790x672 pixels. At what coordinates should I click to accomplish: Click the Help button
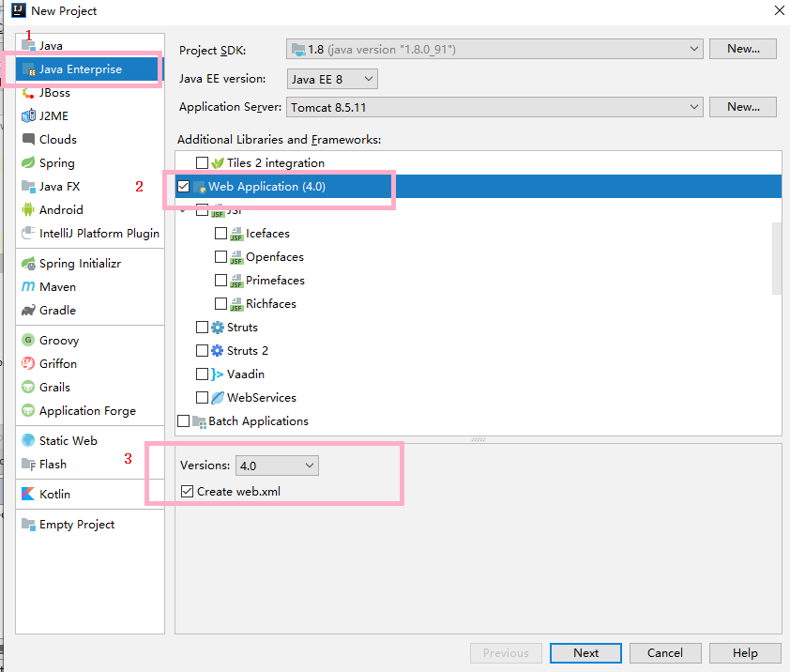[x=745, y=653]
